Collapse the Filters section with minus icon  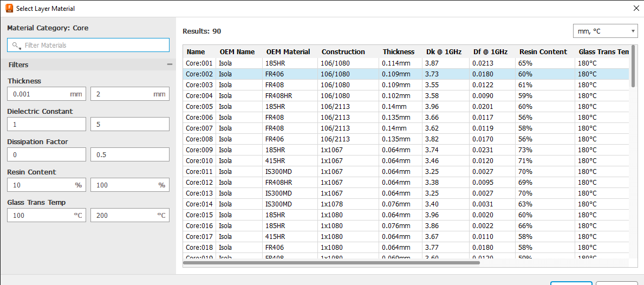click(x=170, y=64)
